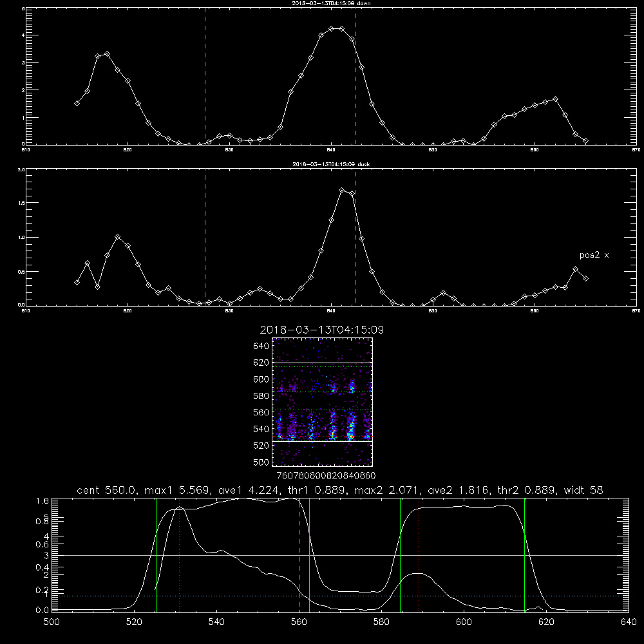Click bottom plot x-axis label 520
Screen dimensions: 644x644
134,622
